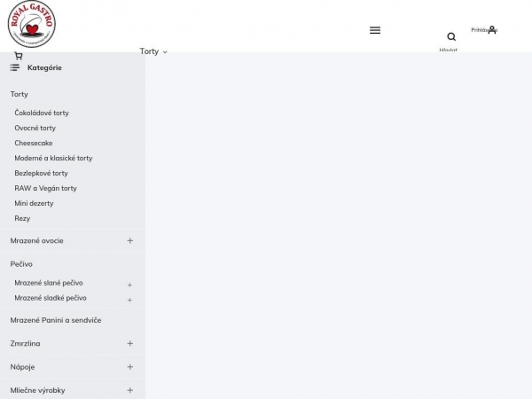The image size is (532, 399).
Task: Open the shopping cart icon
Action: 19,56
